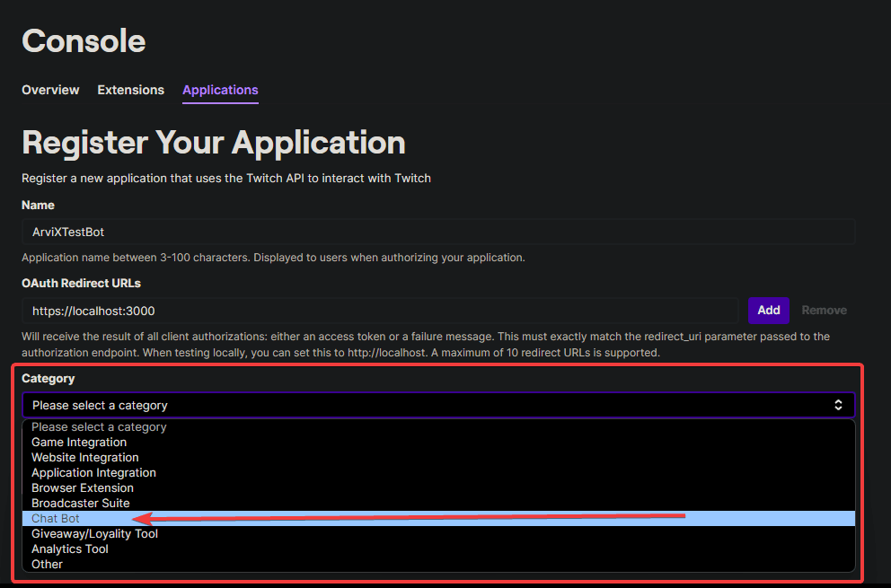The image size is (891, 588).
Task: Switch to the Extensions tab
Action: (131, 90)
